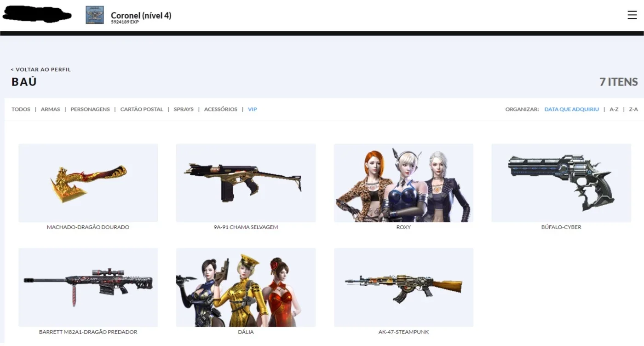The width and height of the screenshot is (644, 346).
Task: Open the Búfalo-Cyber revolver thumbnail
Action: (561, 183)
